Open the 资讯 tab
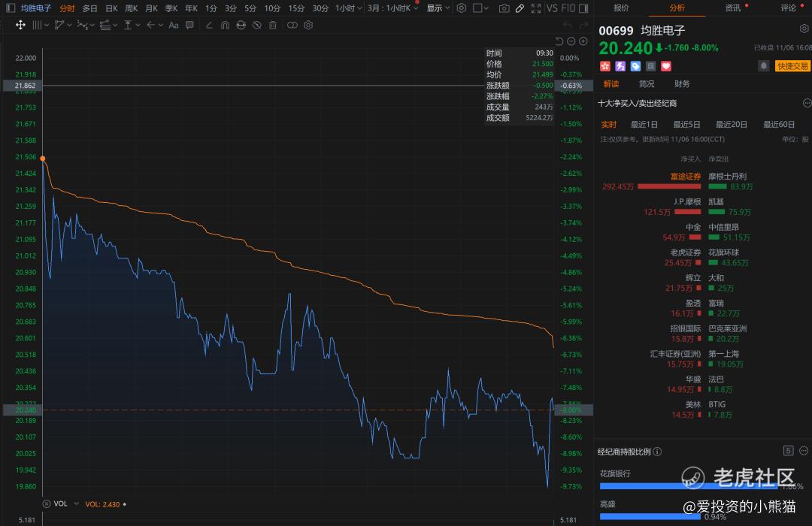812x526 pixels. point(732,8)
